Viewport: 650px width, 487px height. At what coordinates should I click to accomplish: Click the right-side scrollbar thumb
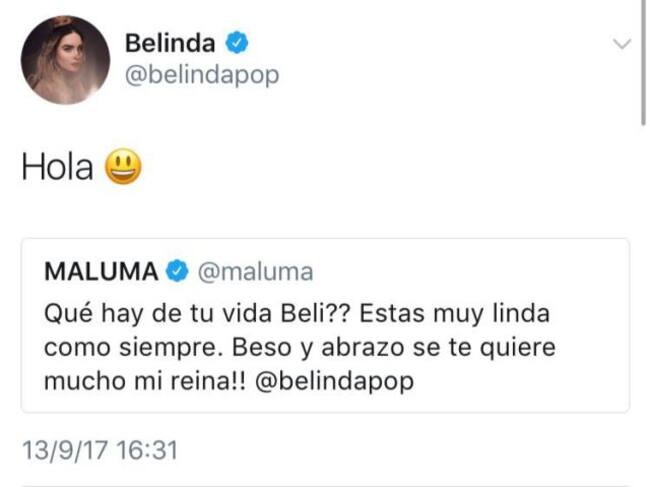pos(643,60)
